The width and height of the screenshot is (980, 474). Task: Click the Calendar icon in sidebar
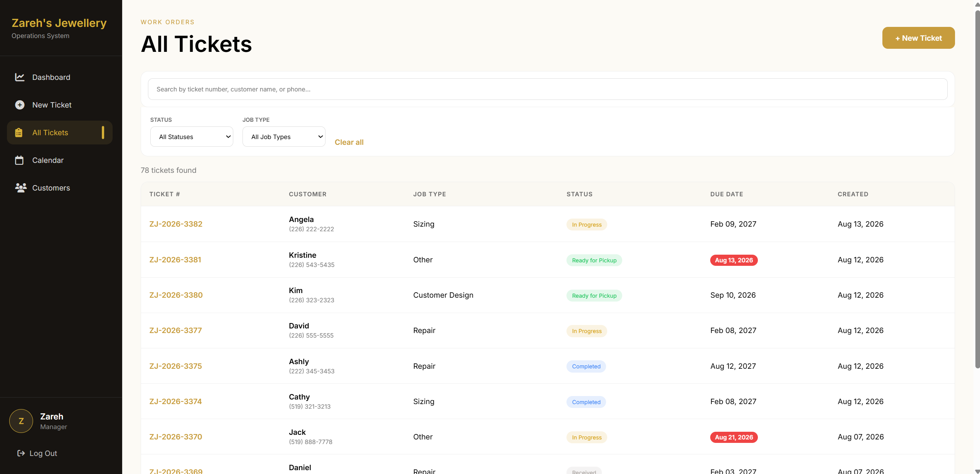(x=19, y=160)
